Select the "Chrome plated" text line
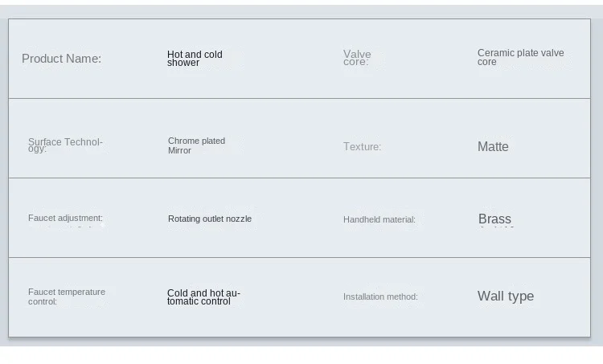Viewport: 603px width, 364px height. [x=196, y=141]
